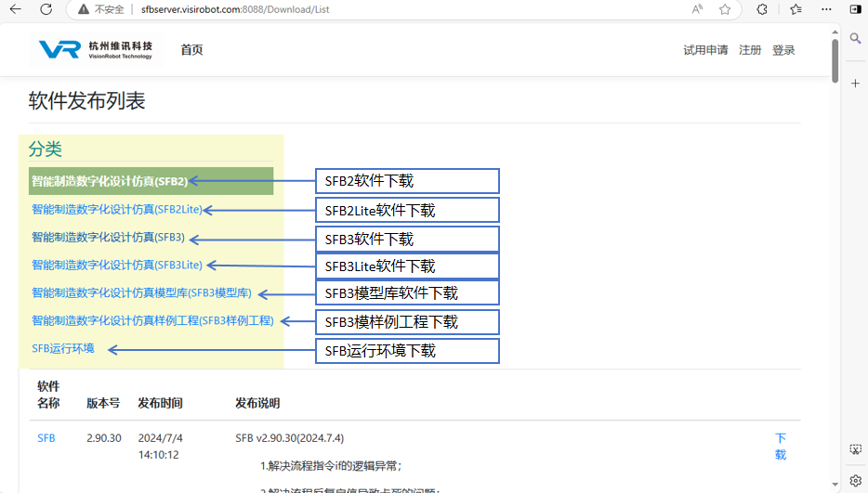Open the 试用申请 page

(705, 50)
